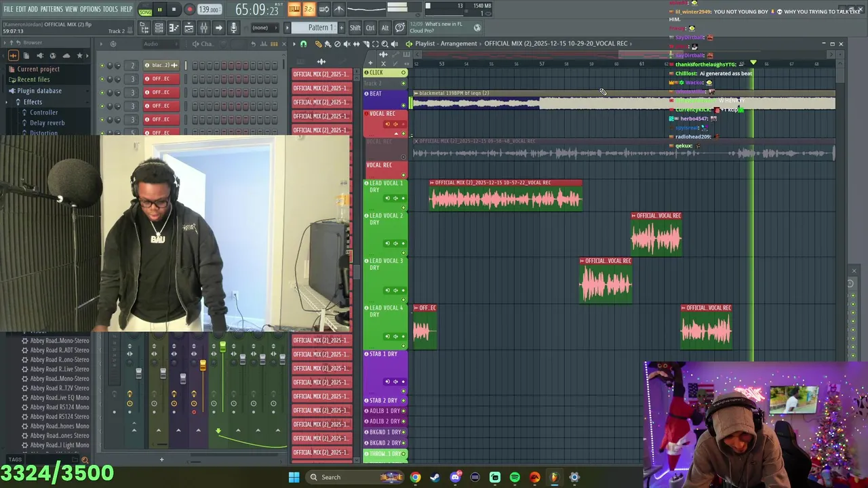The image size is (868, 488).
Task: Open the TOOLS menu
Action: pos(110,9)
